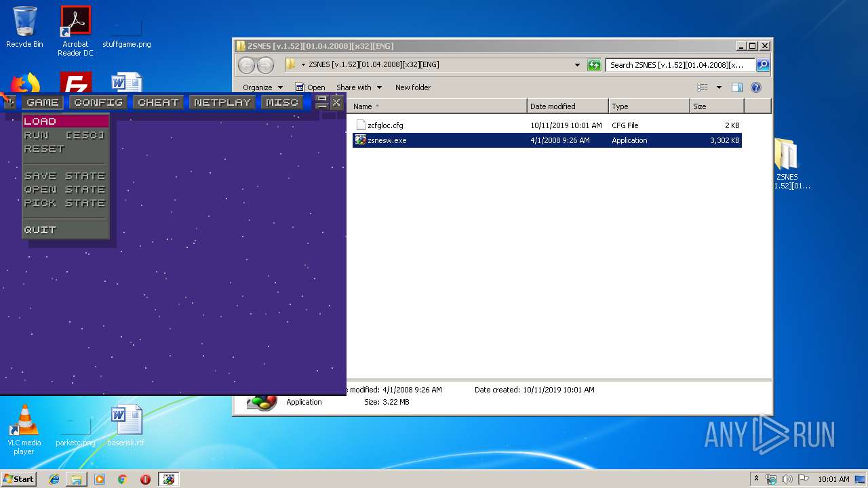This screenshot has height=488, width=868.
Task: Open the Organize dropdown
Action: tap(262, 87)
